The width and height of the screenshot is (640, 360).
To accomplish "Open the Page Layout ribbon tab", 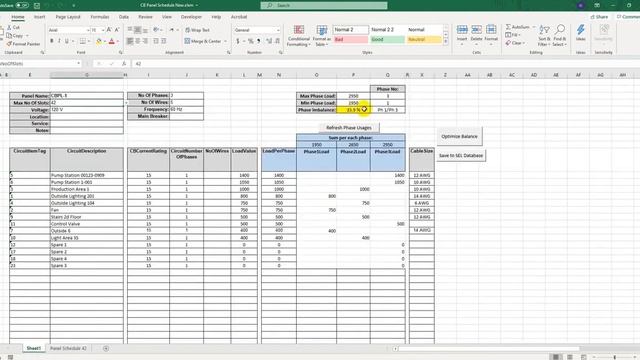I will [68, 17].
